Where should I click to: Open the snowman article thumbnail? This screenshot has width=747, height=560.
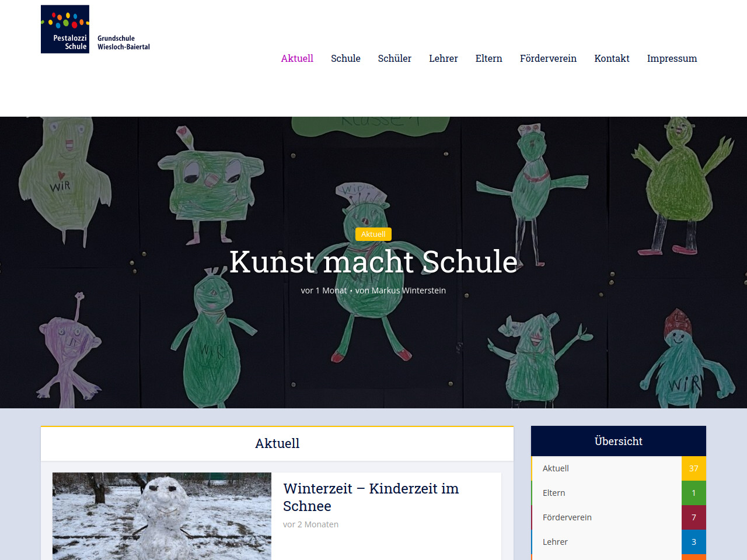tap(162, 516)
